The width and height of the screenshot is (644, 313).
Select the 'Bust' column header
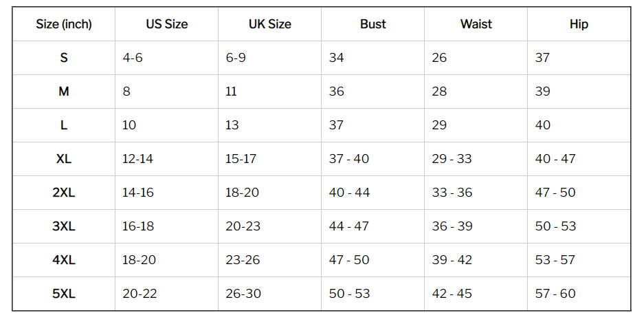tap(373, 24)
